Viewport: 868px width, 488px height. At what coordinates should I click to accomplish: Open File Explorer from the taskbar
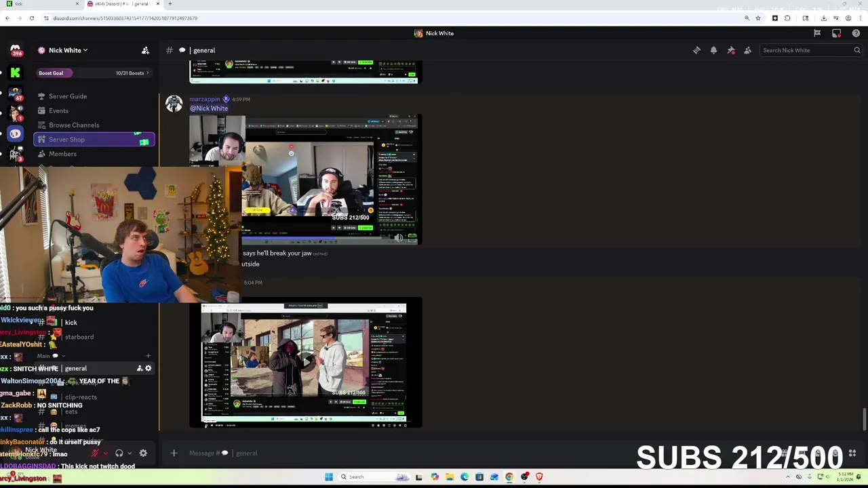[450, 476]
